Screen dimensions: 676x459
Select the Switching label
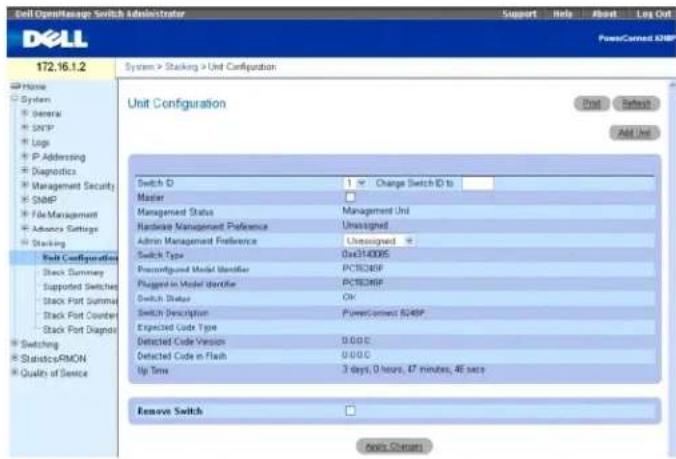(40, 344)
